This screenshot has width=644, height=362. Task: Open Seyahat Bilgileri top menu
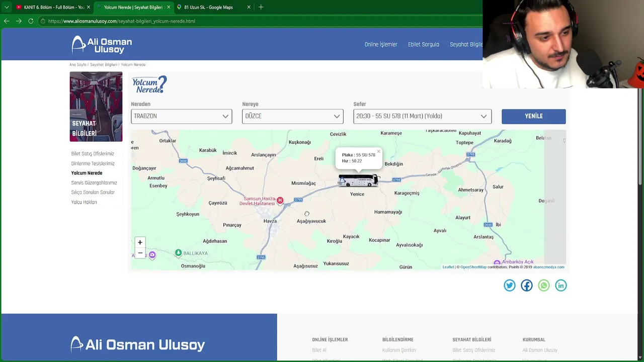[466, 44]
